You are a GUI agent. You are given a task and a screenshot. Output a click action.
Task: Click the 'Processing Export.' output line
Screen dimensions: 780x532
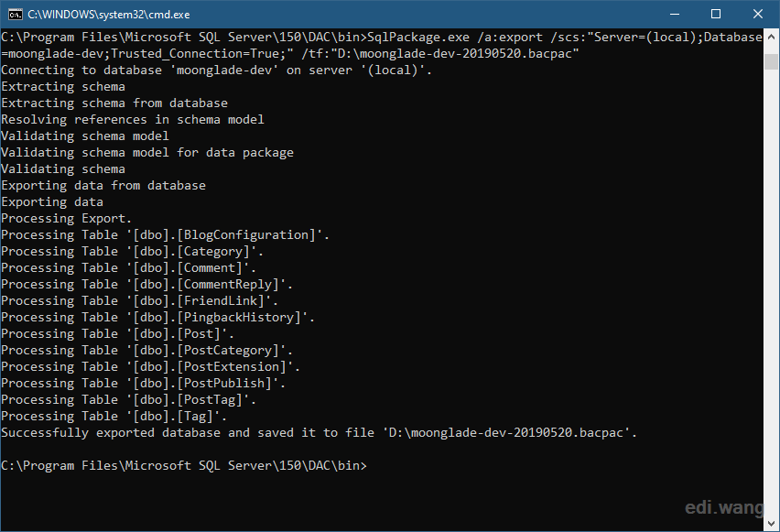(66, 219)
